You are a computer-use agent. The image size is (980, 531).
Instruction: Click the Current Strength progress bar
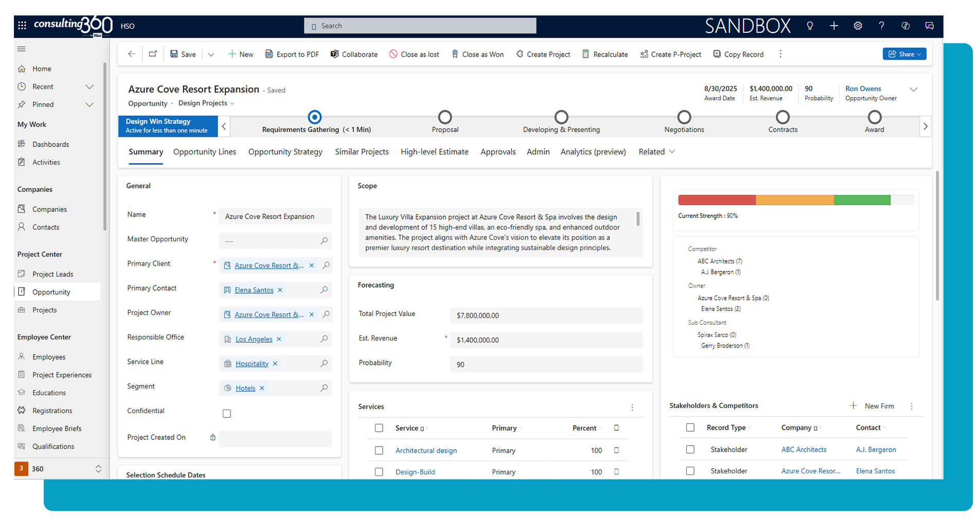click(795, 200)
